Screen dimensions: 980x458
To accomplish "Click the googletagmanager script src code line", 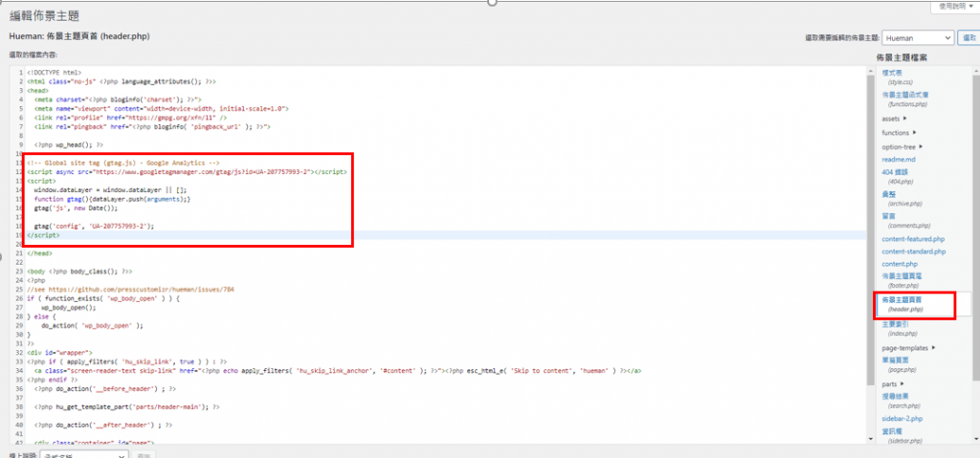I will click(x=187, y=171).
